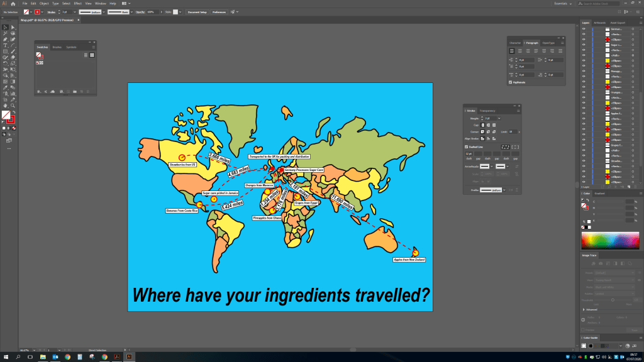644x362 pixels.
Task: Align paragraph text left
Action: 512,51
